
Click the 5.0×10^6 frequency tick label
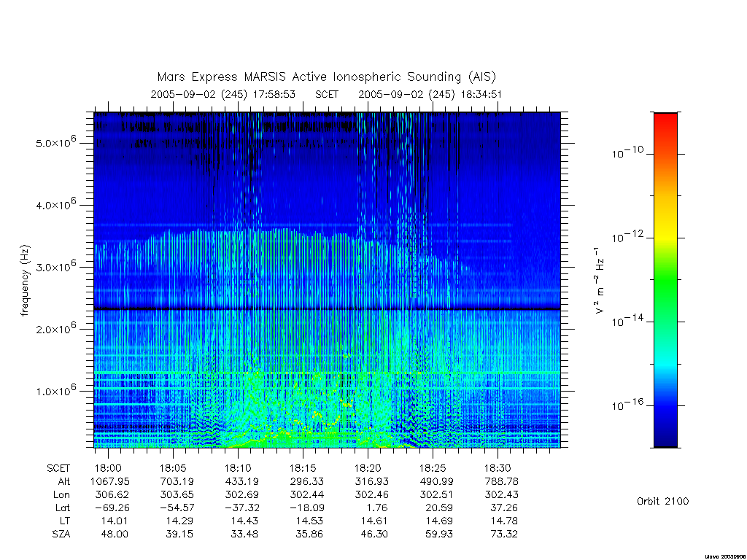coord(55,142)
